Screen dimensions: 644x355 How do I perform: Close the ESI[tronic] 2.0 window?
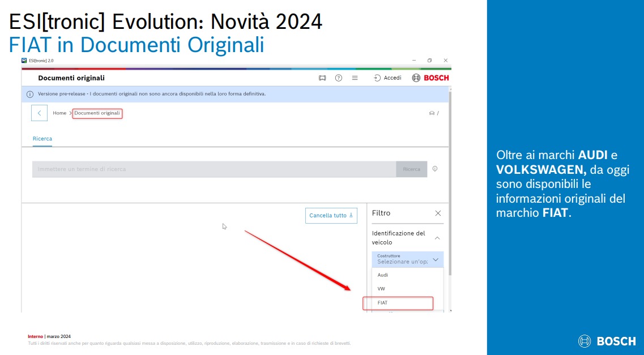[x=446, y=61]
